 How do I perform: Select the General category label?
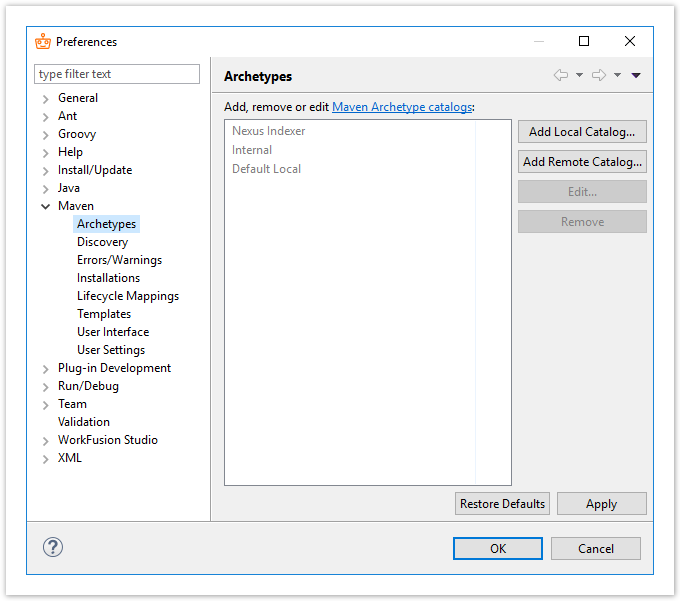click(x=78, y=98)
